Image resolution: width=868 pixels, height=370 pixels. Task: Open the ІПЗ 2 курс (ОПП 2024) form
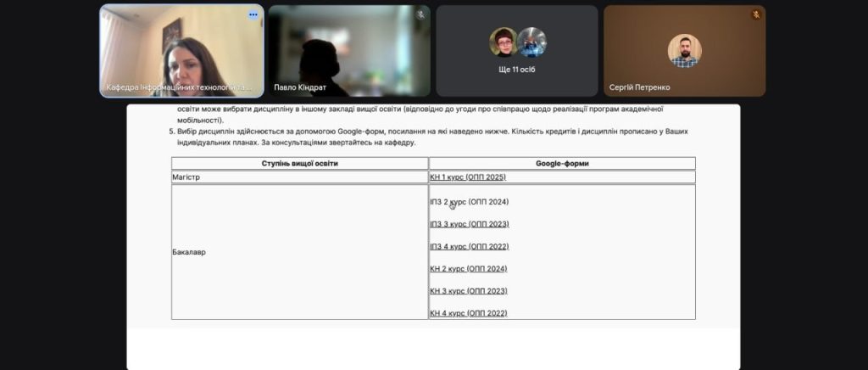pyautogui.click(x=469, y=202)
